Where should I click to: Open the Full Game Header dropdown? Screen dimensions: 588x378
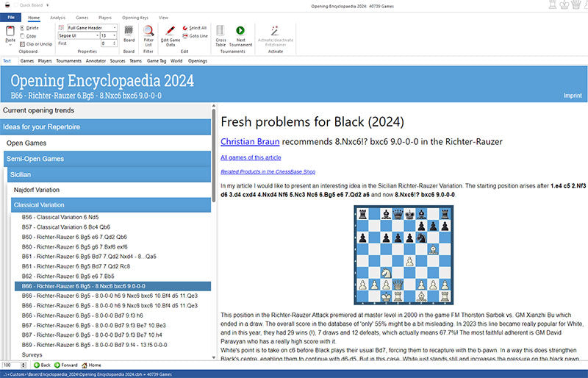click(x=113, y=27)
